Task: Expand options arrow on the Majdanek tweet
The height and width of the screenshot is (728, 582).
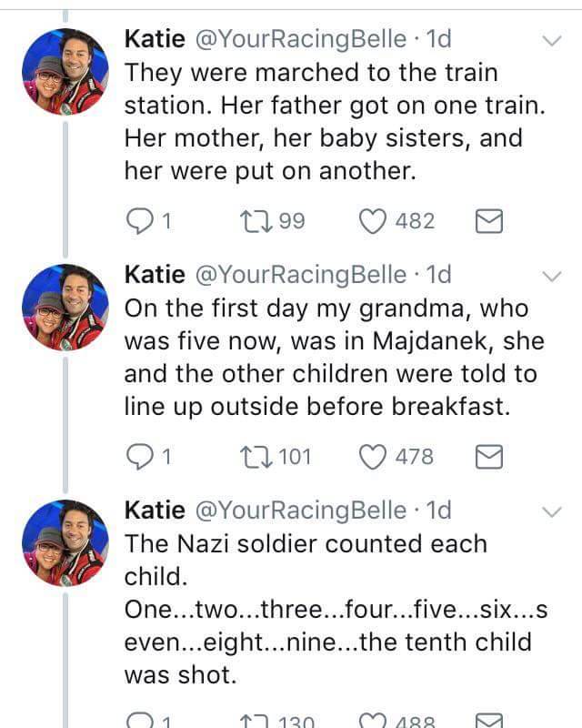Action: 551,276
